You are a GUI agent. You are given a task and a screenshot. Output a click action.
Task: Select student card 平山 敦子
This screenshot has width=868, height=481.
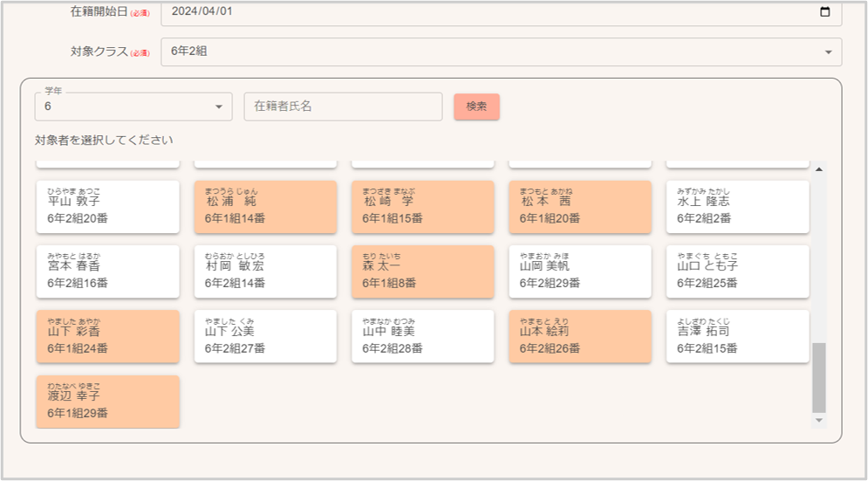pos(107,207)
